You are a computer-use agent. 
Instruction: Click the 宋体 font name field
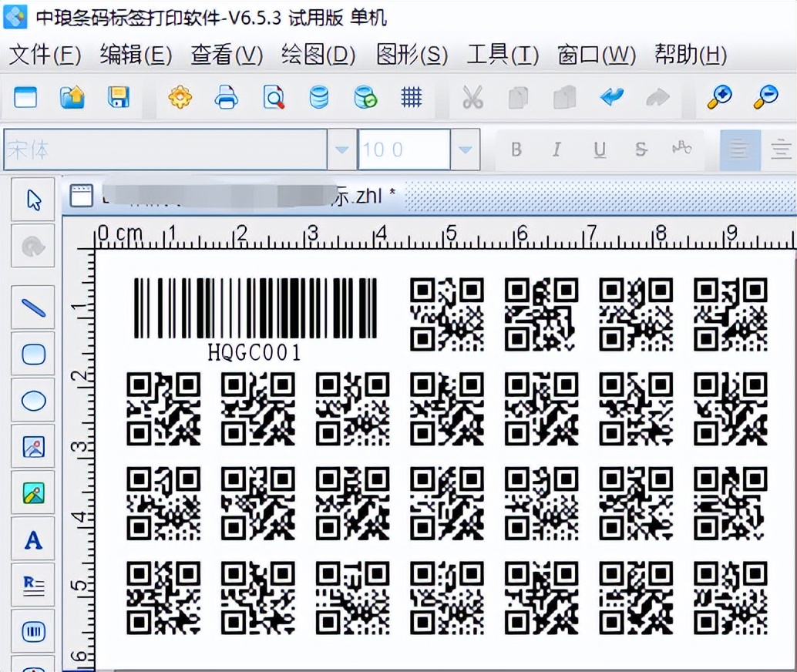(x=165, y=150)
